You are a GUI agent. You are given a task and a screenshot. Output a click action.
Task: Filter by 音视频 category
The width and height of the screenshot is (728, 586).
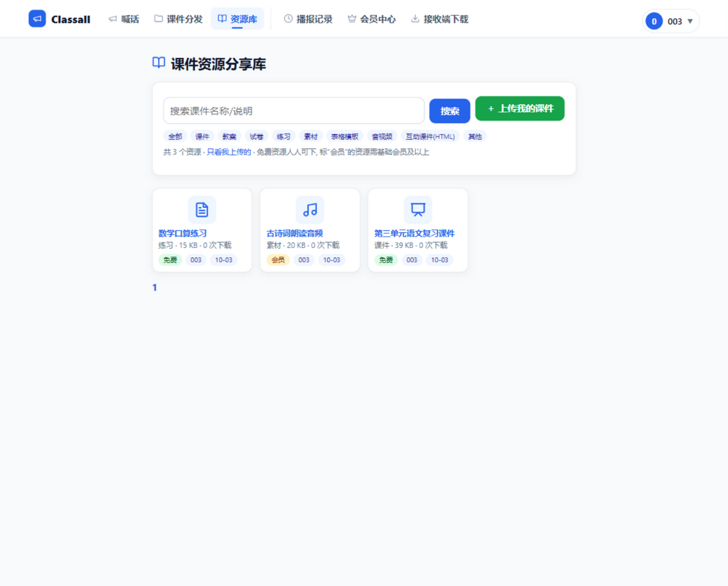pyautogui.click(x=382, y=136)
